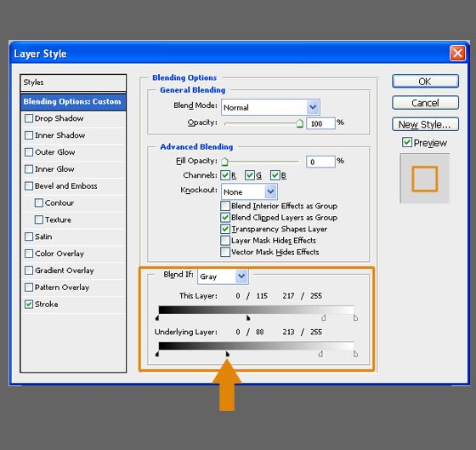Open the Knockout dropdown
The image size is (476, 450).
[x=249, y=191]
